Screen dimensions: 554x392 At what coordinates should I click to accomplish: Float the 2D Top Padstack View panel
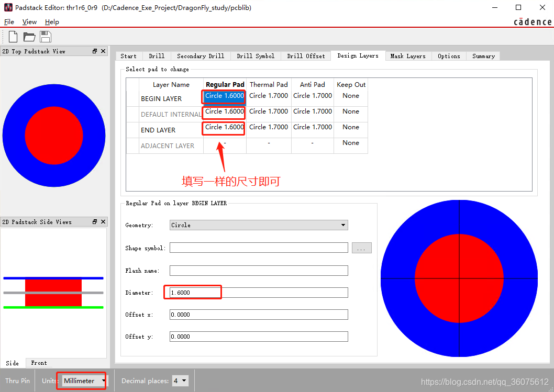tap(95, 51)
